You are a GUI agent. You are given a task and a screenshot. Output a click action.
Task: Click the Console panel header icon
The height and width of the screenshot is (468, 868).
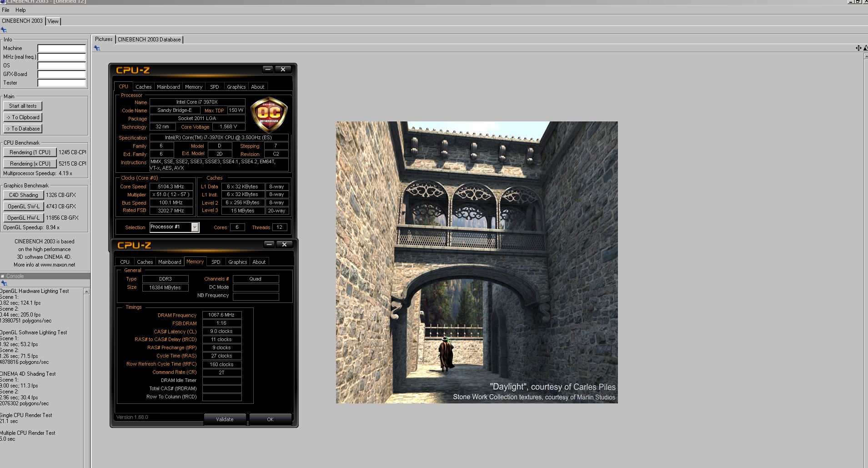pyautogui.click(x=2, y=276)
